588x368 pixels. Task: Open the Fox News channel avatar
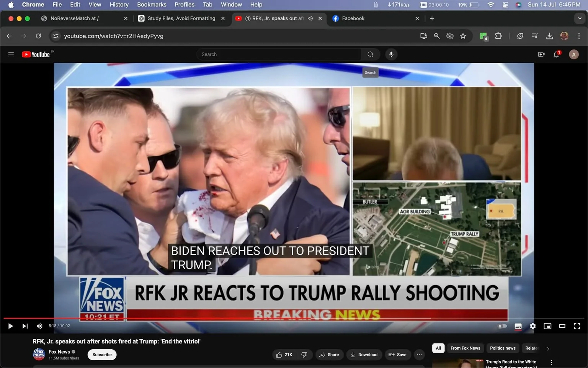pyautogui.click(x=39, y=355)
